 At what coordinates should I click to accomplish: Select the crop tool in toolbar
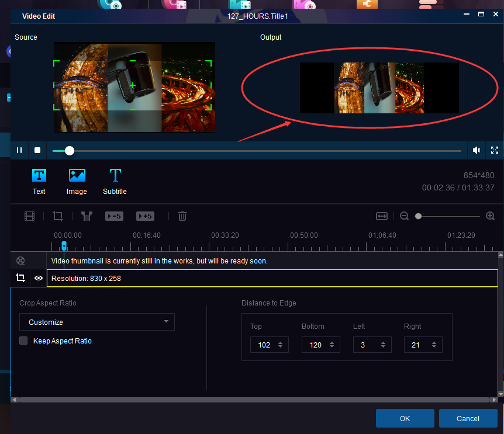[58, 216]
